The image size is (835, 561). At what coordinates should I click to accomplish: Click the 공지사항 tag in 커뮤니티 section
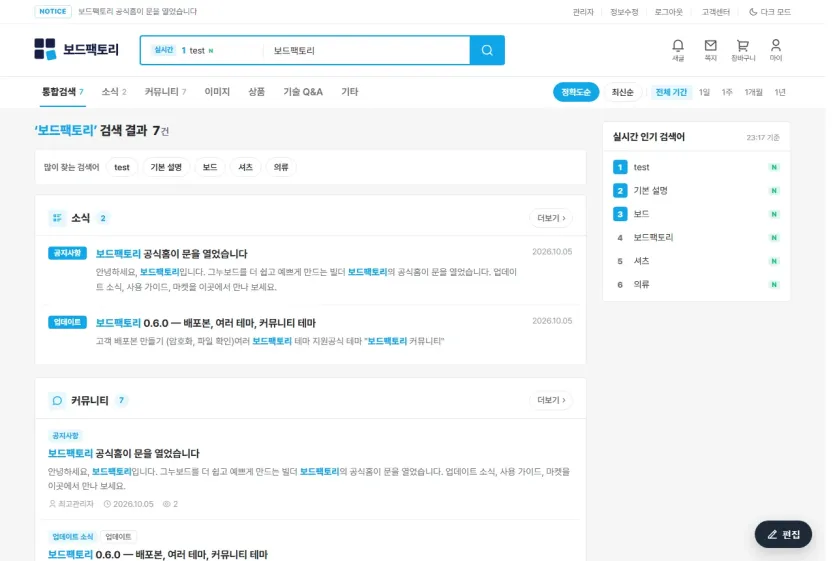click(65, 436)
